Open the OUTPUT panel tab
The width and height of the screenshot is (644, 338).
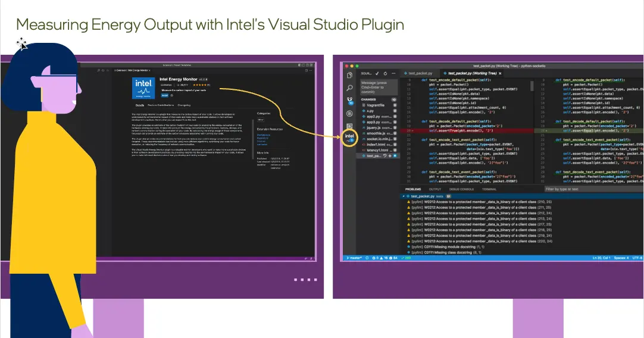tap(435, 189)
